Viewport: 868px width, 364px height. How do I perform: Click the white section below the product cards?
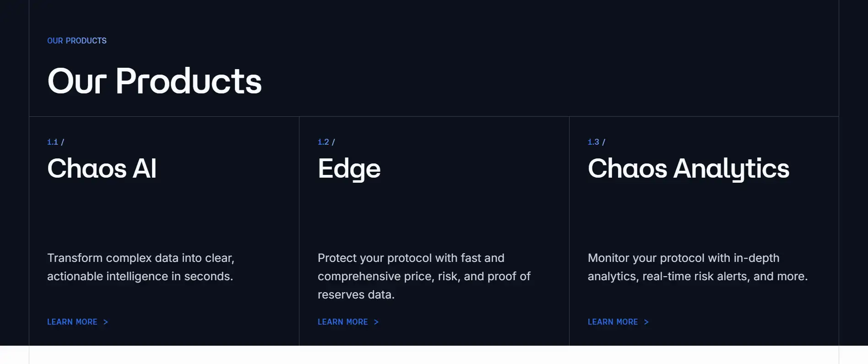434,355
